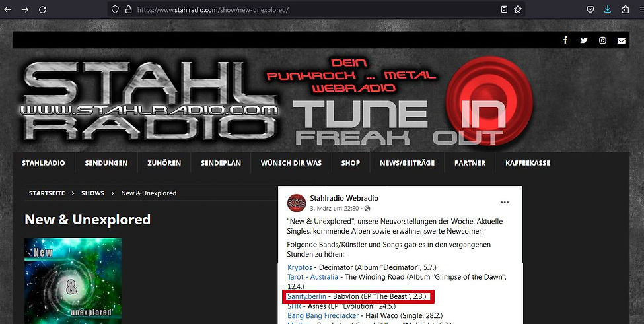Screen dimensions: 644x324
Task: Bookmark this page with the star icon
Action: click(x=517, y=9)
